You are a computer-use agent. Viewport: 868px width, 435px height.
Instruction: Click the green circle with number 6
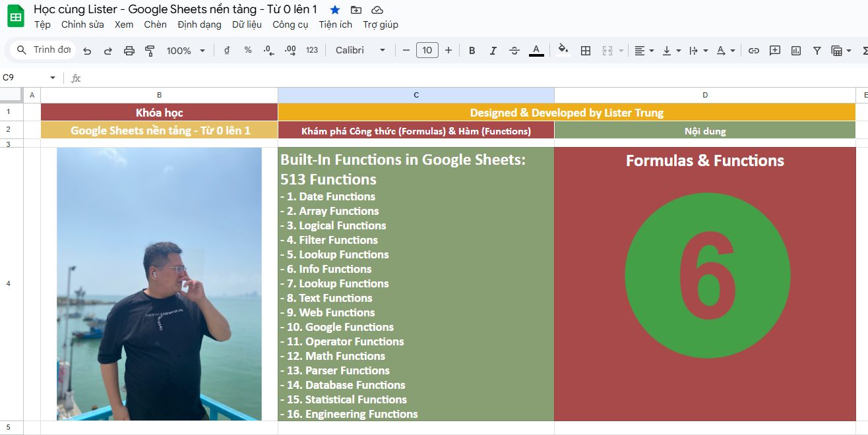point(707,277)
